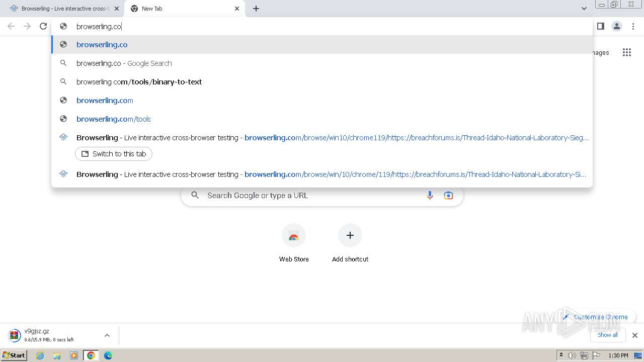Launch Microsoft Edge from taskbar

[108, 355]
